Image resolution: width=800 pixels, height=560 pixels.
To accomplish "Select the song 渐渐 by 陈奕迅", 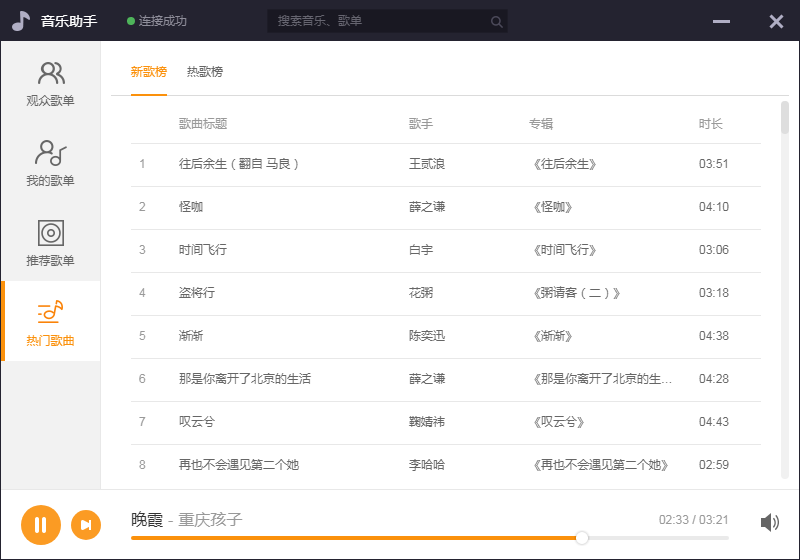I will 191,336.
